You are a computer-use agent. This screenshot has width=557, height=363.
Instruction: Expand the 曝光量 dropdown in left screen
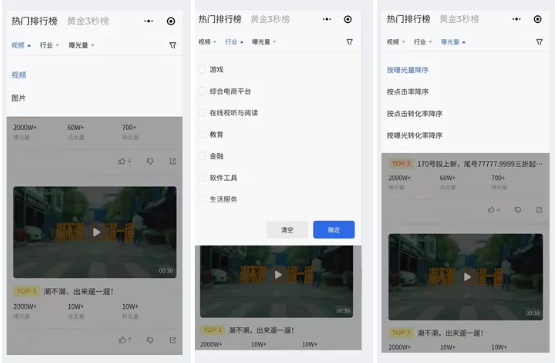(81, 45)
